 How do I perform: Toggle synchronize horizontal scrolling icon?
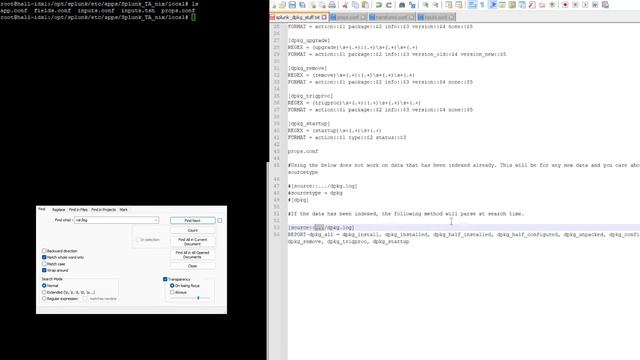459,5
